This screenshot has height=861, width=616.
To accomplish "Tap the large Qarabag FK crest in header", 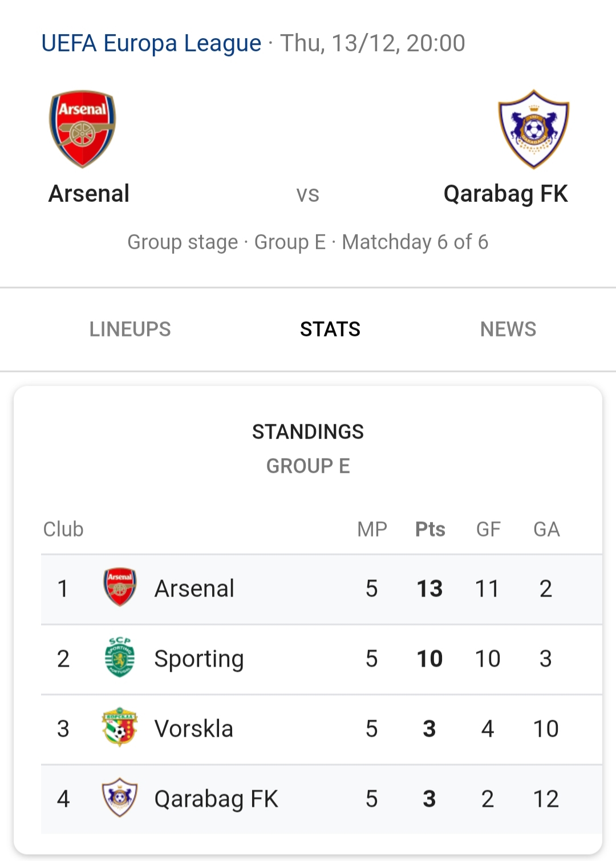I will click(x=533, y=129).
